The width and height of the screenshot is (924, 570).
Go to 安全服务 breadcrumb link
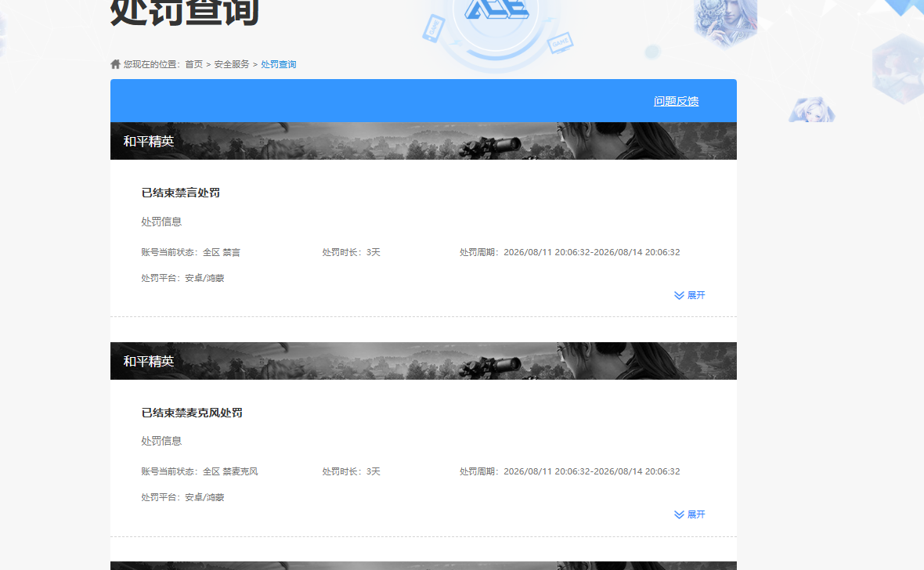pos(232,64)
